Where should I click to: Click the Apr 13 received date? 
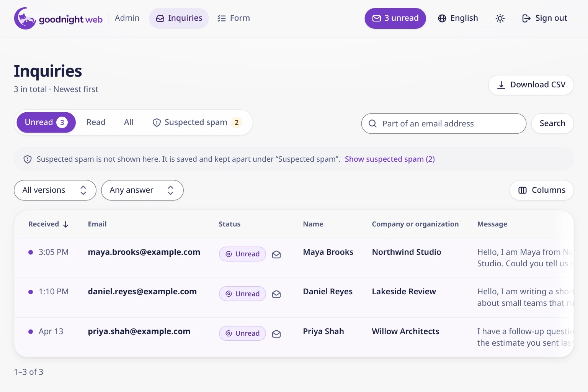click(51, 331)
